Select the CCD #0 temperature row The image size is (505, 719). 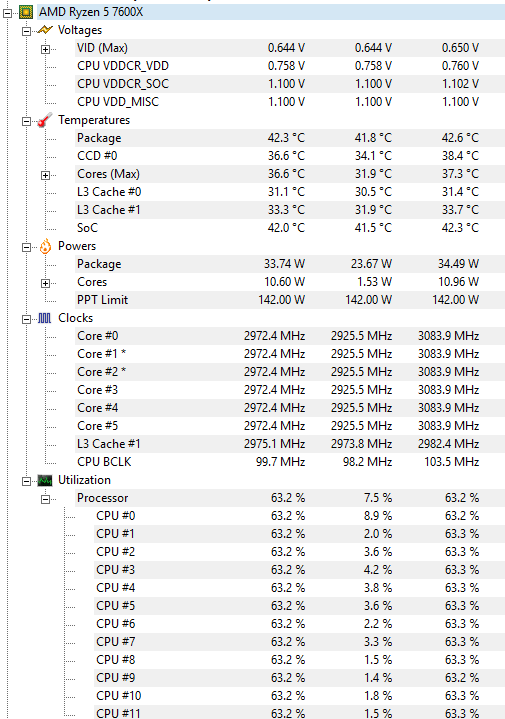tap(290, 156)
